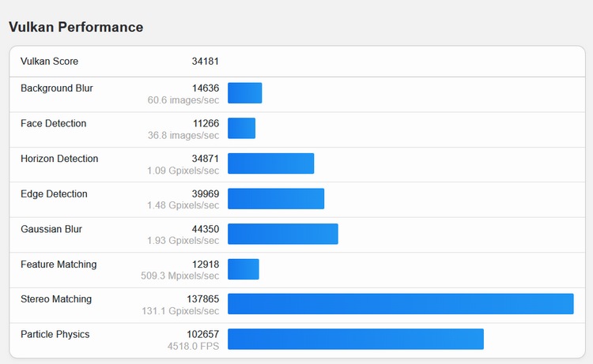The height and width of the screenshot is (364, 593).
Task: Click the Background Blur score bar
Action: point(244,93)
